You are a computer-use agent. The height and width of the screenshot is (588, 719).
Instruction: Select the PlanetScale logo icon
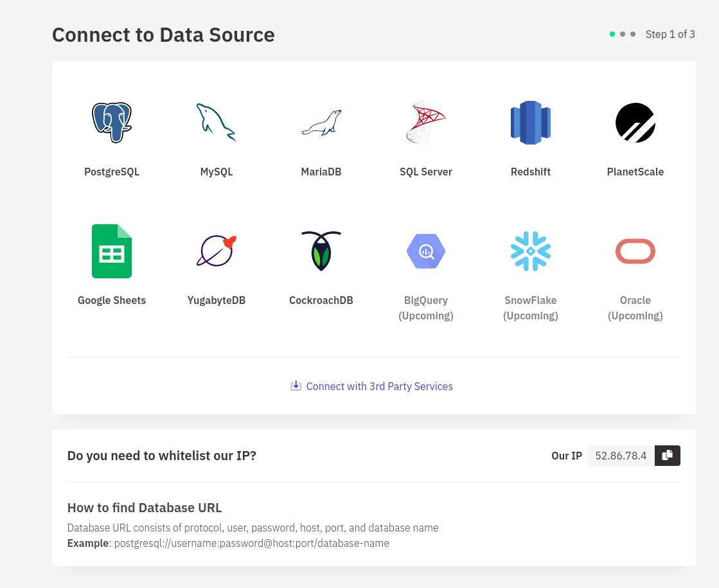(635, 123)
